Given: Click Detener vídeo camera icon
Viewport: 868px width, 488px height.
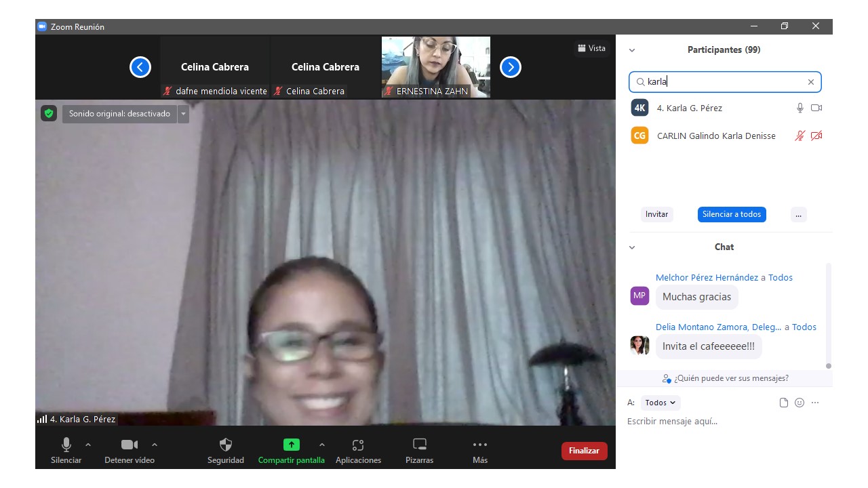Looking at the screenshot, I should pyautogui.click(x=130, y=445).
